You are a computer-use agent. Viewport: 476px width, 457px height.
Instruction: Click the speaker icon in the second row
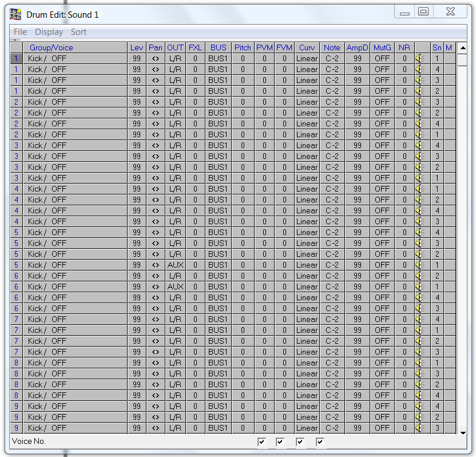(420, 69)
